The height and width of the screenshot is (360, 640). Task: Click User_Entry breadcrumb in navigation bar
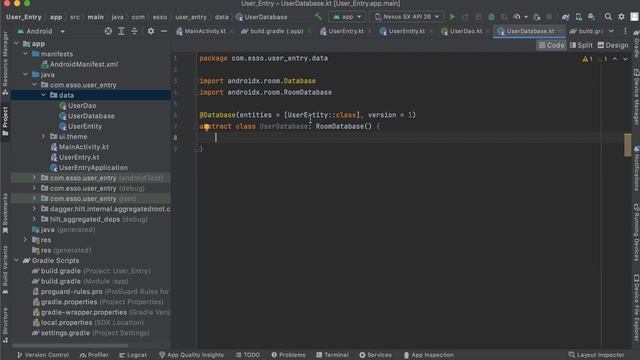pos(23,17)
